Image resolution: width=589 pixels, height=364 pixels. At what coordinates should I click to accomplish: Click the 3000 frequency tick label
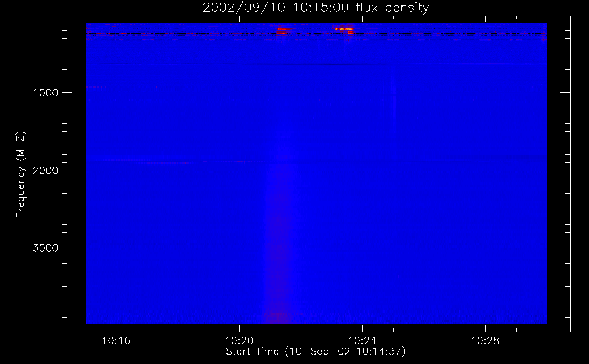pos(46,248)
